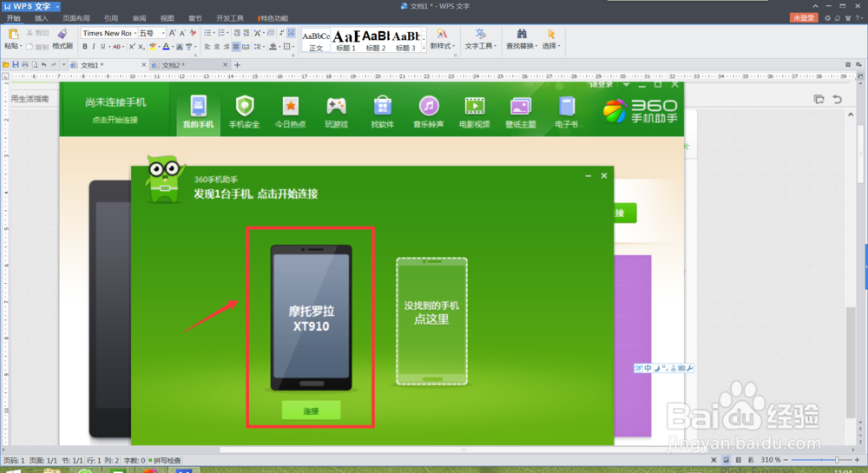Open 今日热点 star icon

pyautogui.click(x=290, y=112)
